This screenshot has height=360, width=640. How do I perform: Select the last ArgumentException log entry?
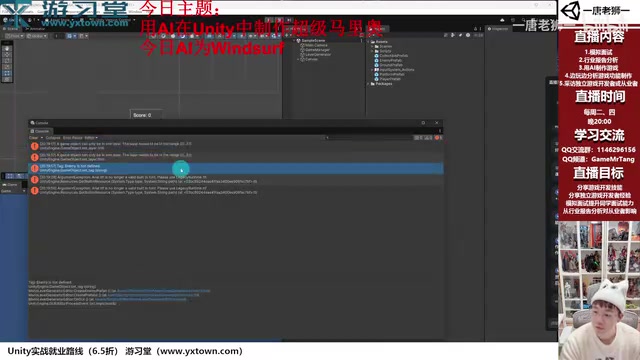pyautogui.click(x=236, y=191)
